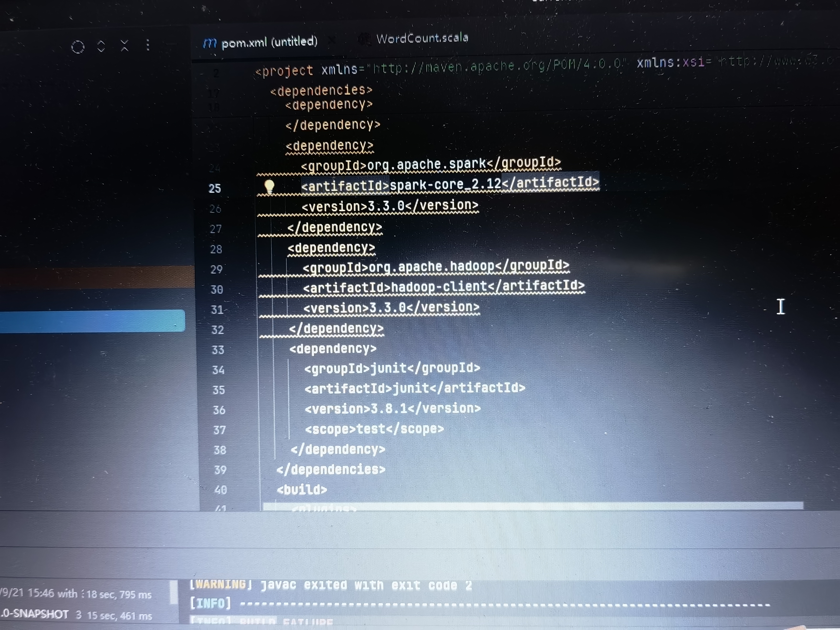
Task: Click the WARNING javac exited console line
Action: point(330,585)
